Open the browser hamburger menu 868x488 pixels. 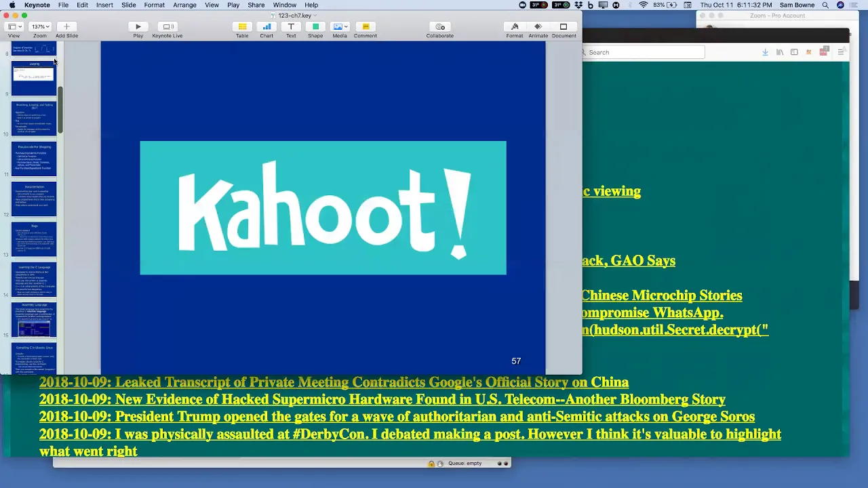click(x=841, y=52)
